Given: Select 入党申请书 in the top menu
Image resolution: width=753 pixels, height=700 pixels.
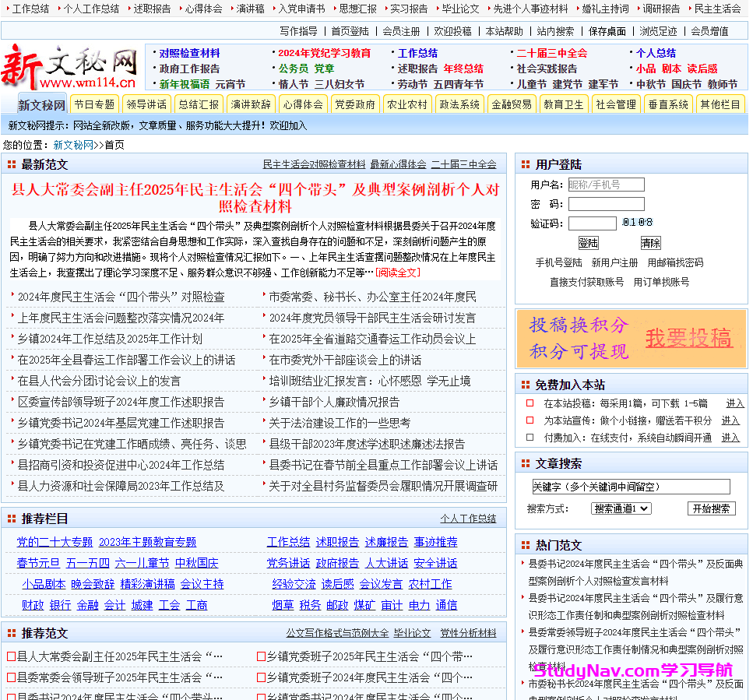Looking at the screenshot, I should point(301,9).
